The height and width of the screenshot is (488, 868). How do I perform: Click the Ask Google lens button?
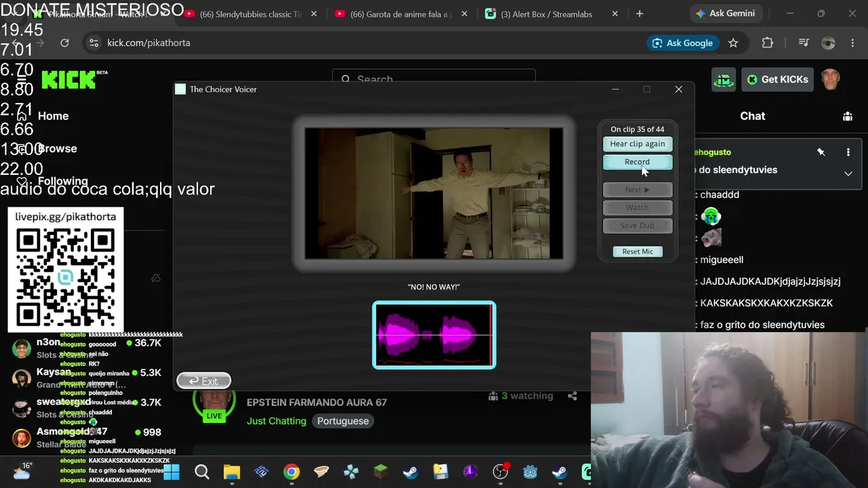(x=682, y=43)
